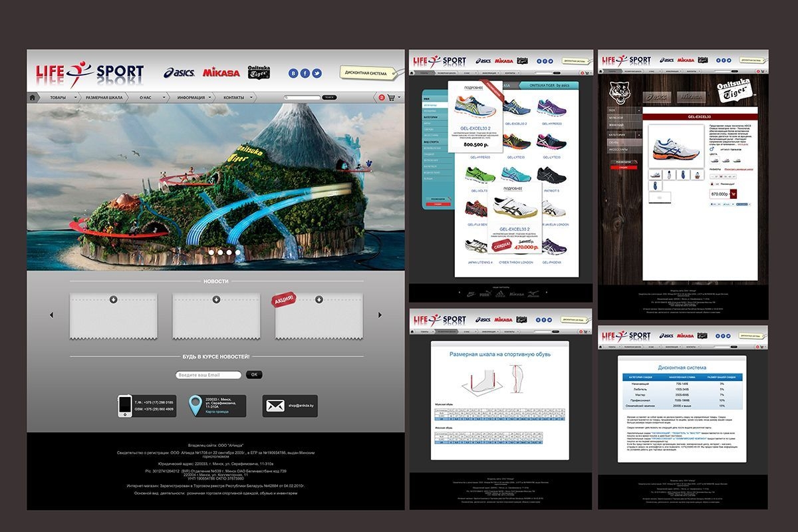Click the blue map pin location icon

[x=196, y=404]
